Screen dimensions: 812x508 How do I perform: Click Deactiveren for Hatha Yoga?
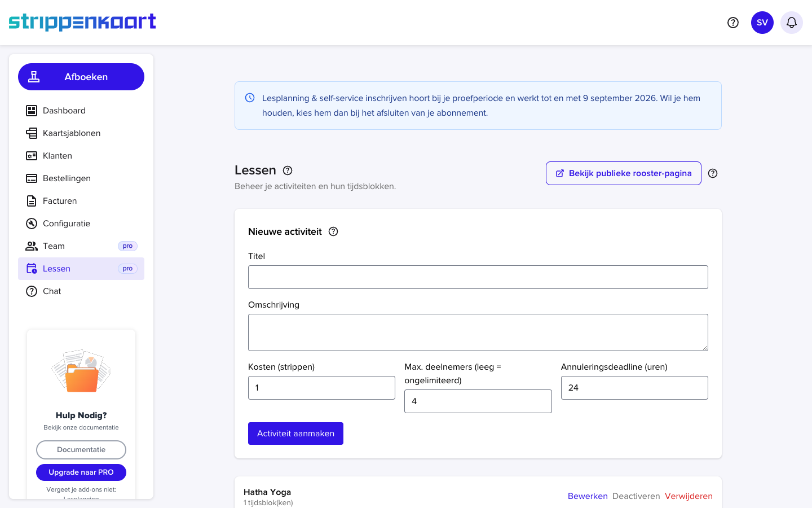pyautogui.click(x=636, y=496)
